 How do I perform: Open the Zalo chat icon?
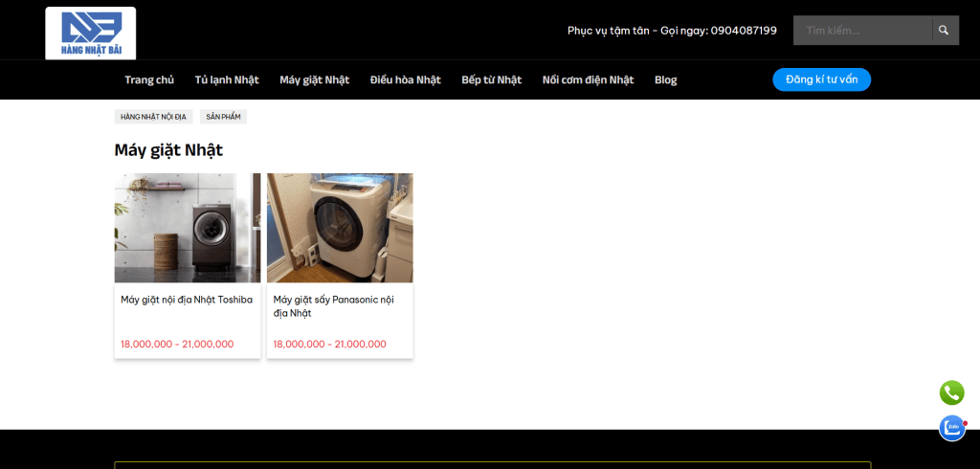click(952, 429)
